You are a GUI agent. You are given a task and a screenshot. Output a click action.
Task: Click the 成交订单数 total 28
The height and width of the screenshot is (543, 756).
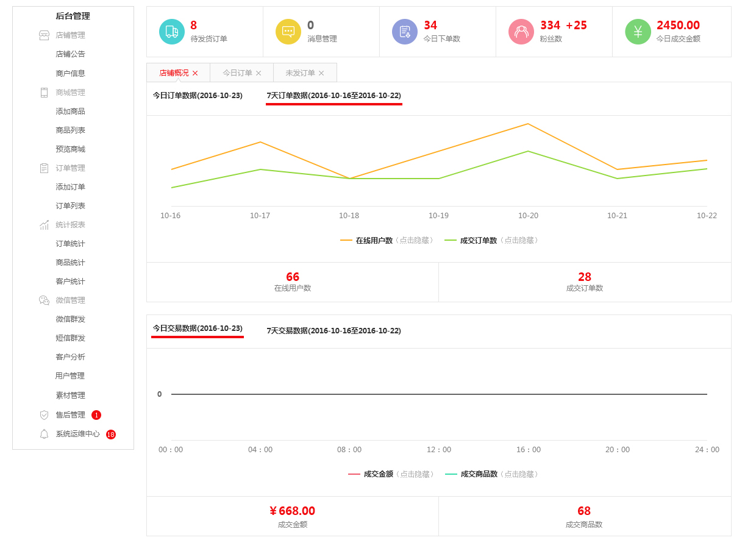click(585, 277)
